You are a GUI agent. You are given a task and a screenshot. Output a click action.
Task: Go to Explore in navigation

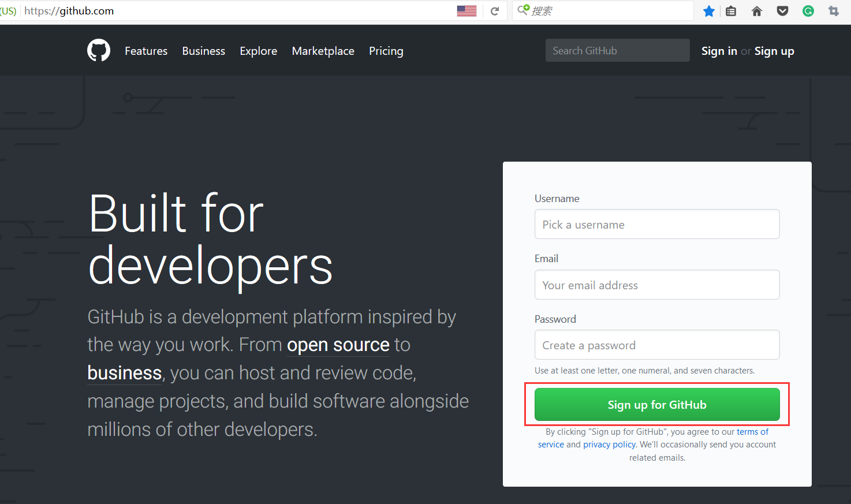259,51
